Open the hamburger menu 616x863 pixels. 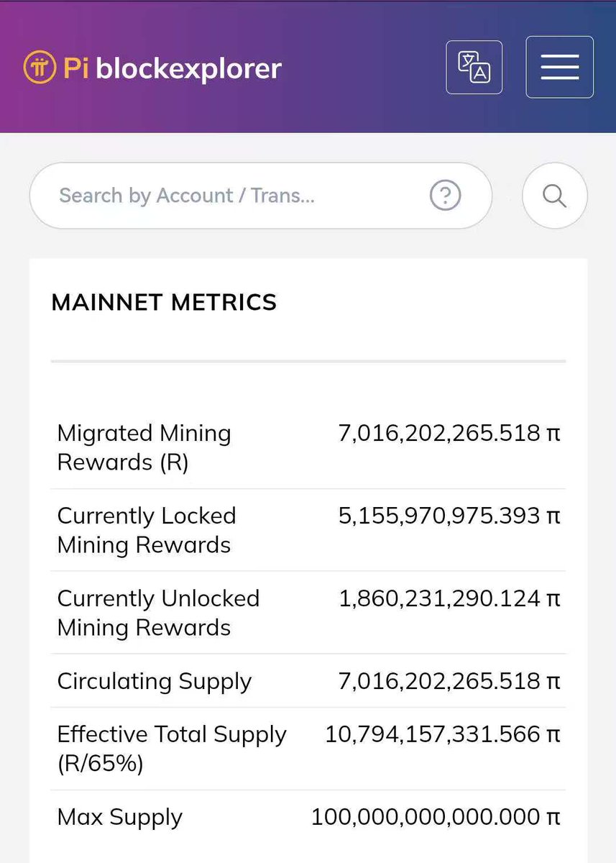pyautogui.click(x=560, y=67)
